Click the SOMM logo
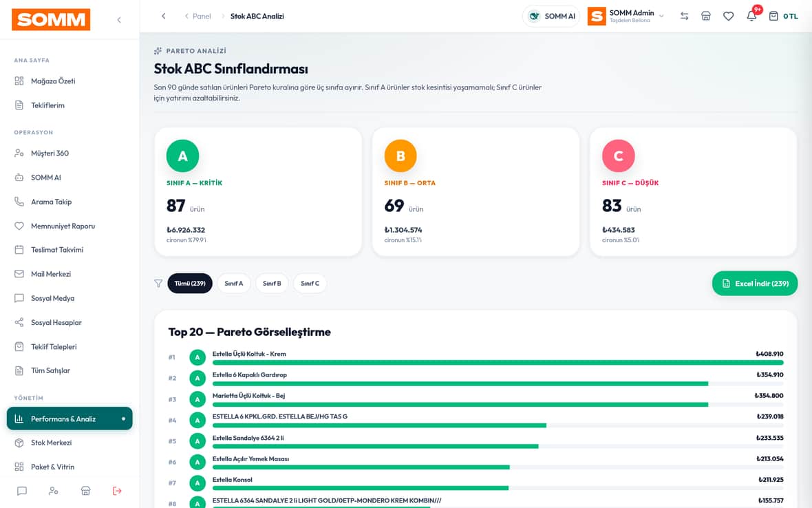This screenshot has width=812, height=508. pos(51,20)
